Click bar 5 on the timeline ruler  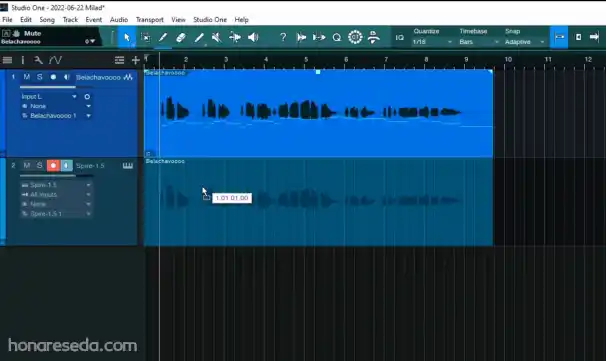tap(306, 60)
